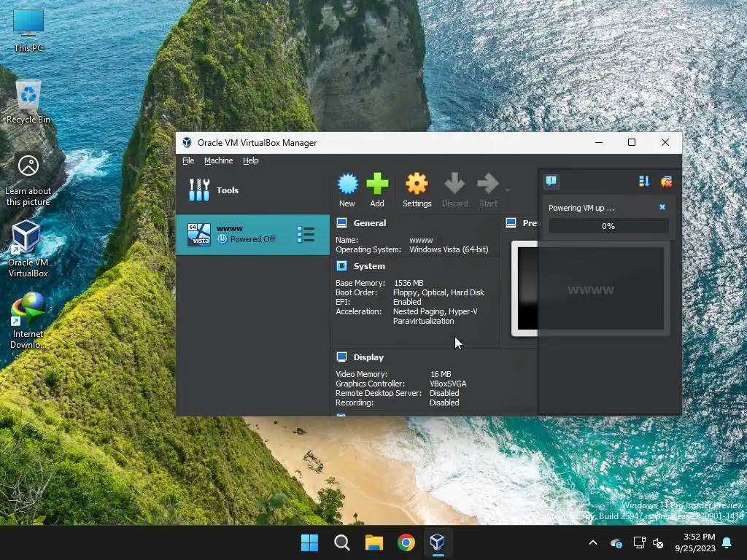Open Settings via the gear icon
Image resolution: width=747 pixels, height=560 pixels.
pos(417,184)
